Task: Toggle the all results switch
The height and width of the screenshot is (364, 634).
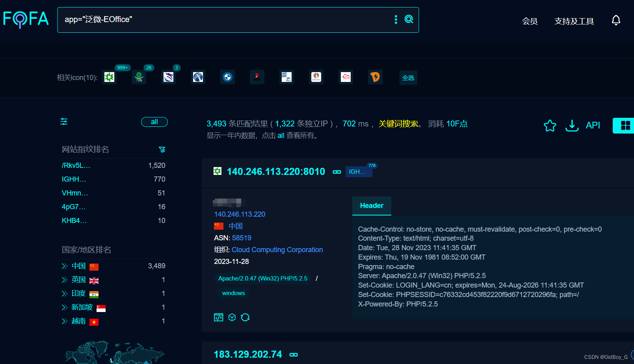Action: (x=154, y=122)
